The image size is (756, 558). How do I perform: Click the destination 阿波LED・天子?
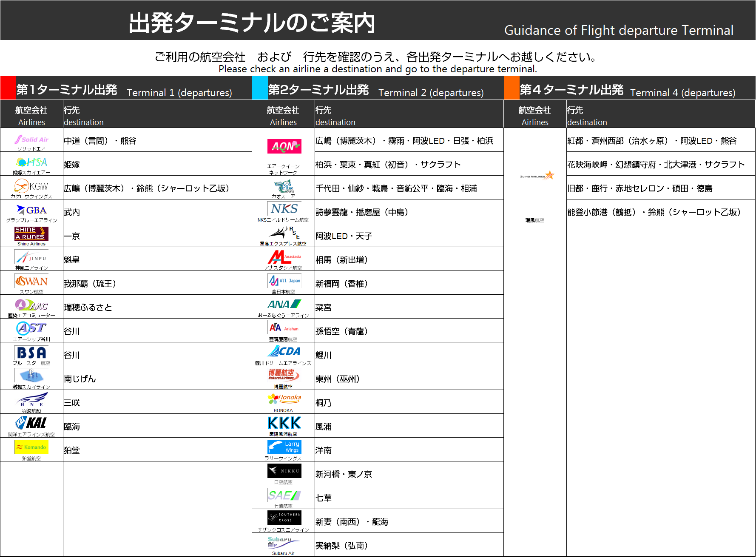click(344, 236)
